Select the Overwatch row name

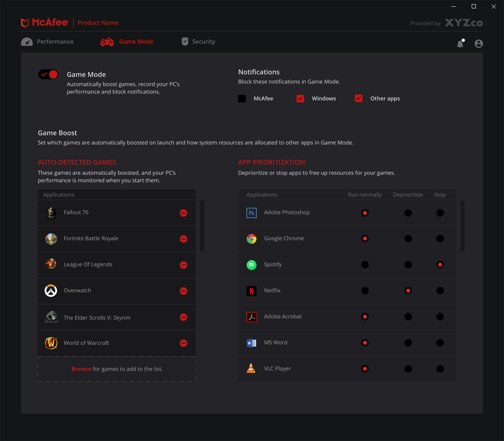[x=77, y=290]
